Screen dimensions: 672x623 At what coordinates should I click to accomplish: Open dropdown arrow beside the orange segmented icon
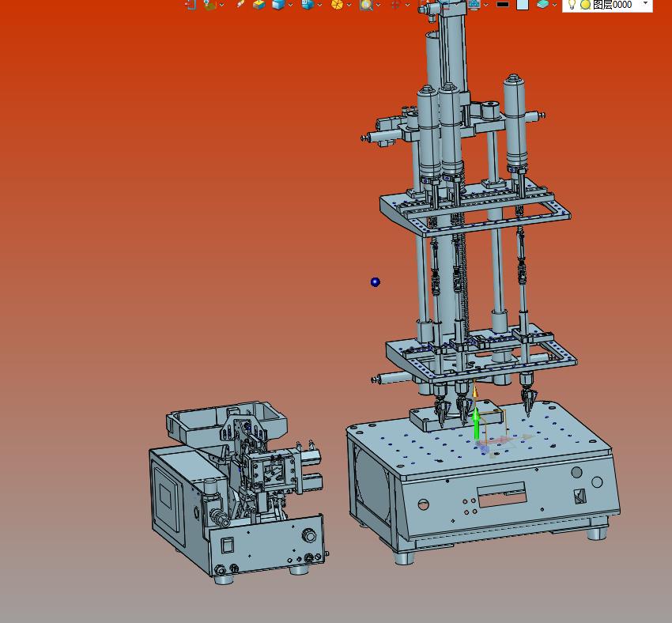(349, 5)
